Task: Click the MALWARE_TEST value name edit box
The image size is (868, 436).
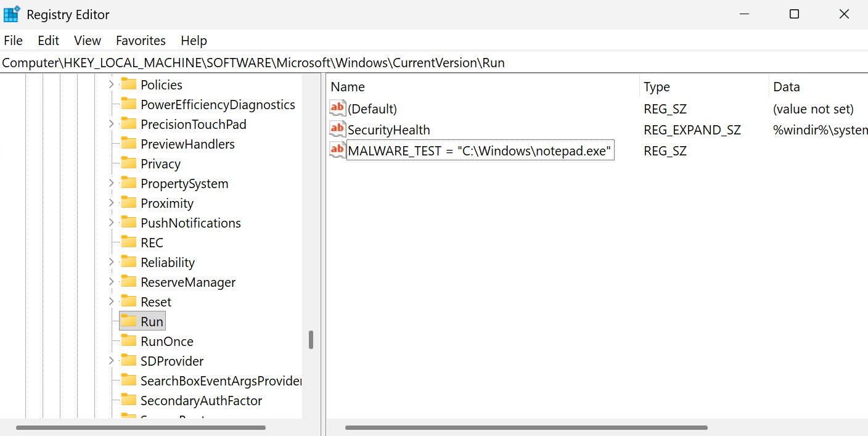Action: [x=480, y=150]
